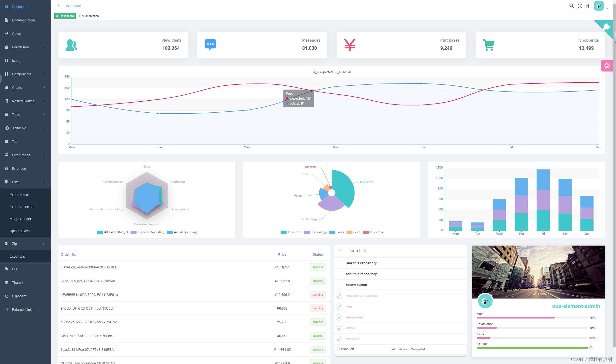This screenshot has height=364, width=616.
Task: Click the Shoppings cart icon
Action: coord(489,45)
